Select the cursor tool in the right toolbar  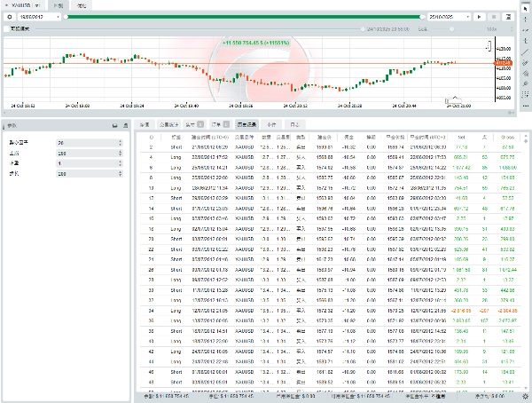[x=525, y=8]
